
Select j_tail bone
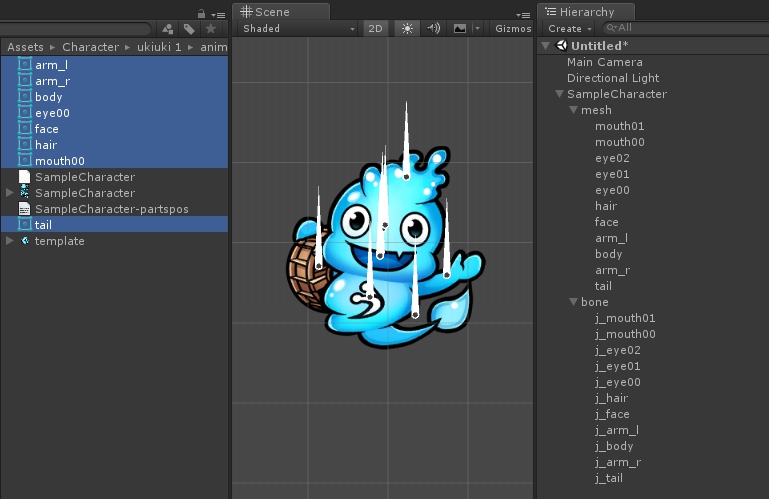tap(609, 478)
